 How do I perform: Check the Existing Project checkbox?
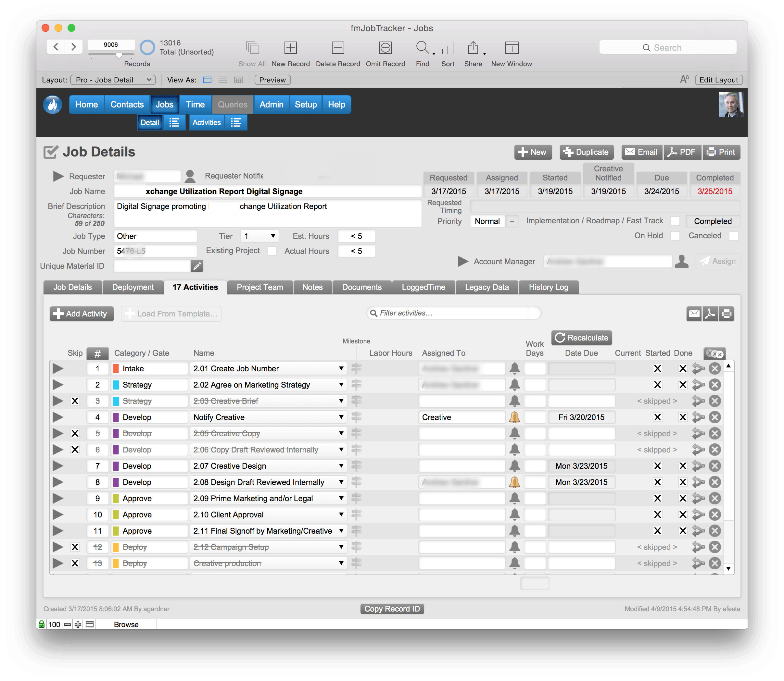pyautogui.click(x=272, y=251)
